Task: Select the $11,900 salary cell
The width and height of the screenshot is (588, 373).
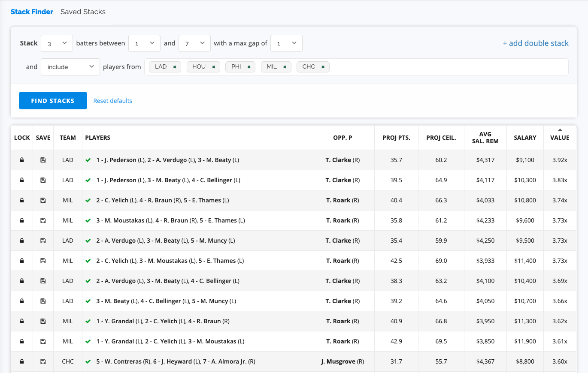Action: [x=525, y=341]
